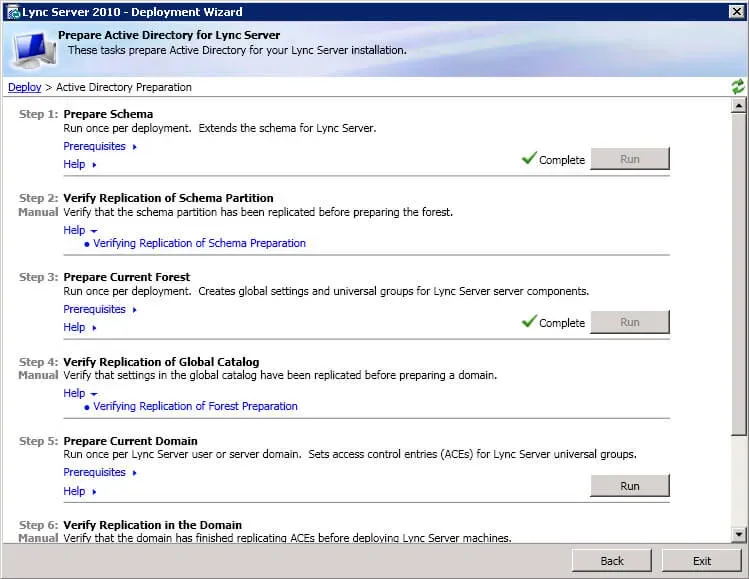Click the scrollbar up arrow
749x579 pixels.
click(x=738, y=105)
